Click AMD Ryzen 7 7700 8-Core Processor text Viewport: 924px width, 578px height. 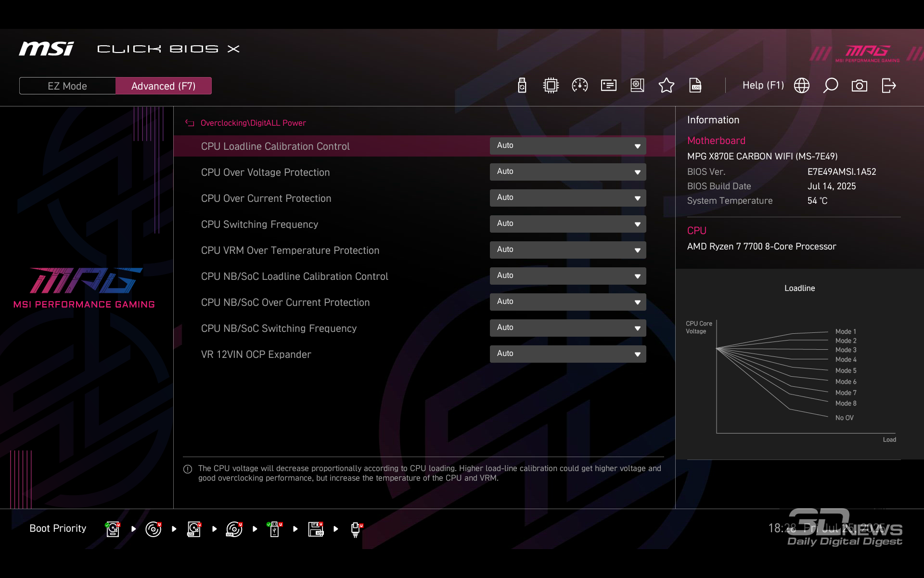762,247
